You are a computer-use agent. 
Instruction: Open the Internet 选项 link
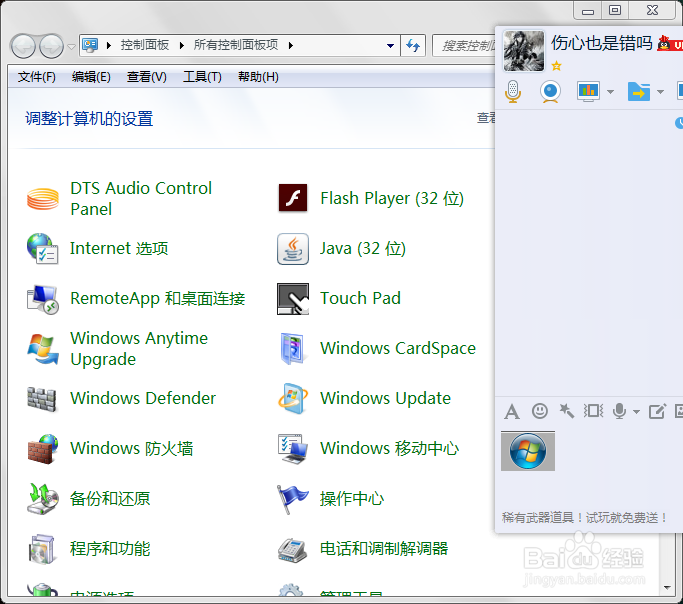click(x=119, y=248)
